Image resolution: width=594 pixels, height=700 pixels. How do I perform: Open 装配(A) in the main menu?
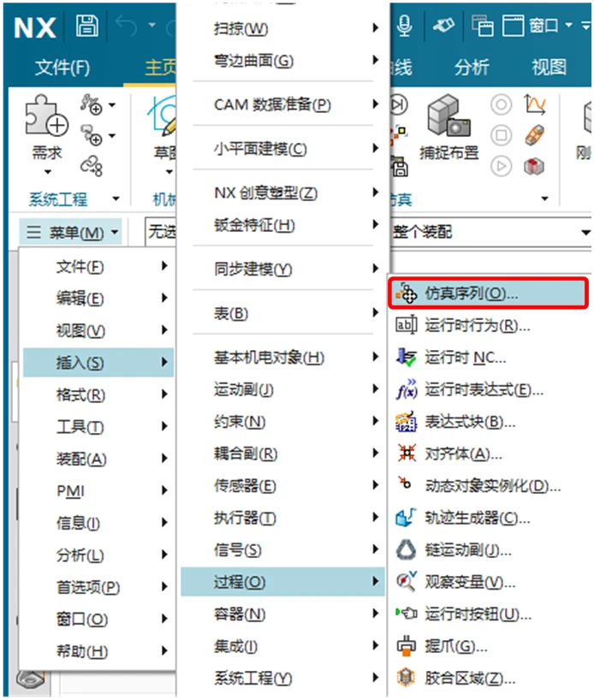(98, 459)
